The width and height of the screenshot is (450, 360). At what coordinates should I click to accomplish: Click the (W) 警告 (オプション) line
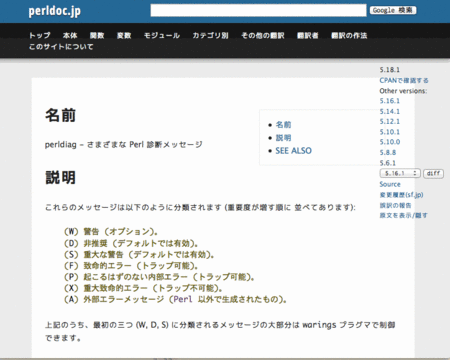(111, 232)
